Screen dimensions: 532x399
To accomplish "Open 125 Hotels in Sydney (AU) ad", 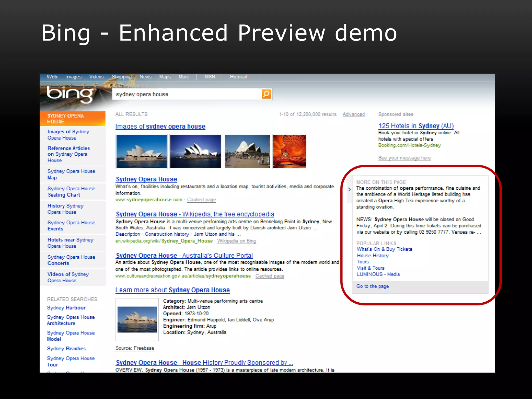I will tap(416, 126).
